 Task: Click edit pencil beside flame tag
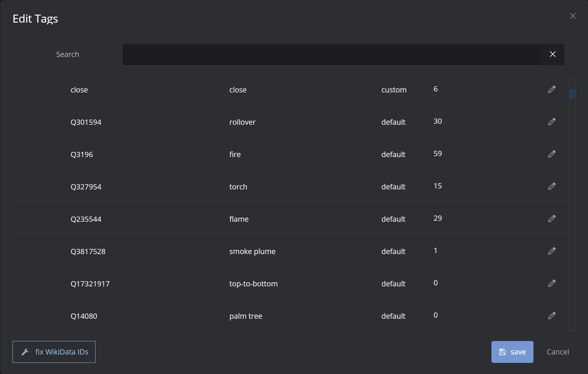(x=552, y=219)
